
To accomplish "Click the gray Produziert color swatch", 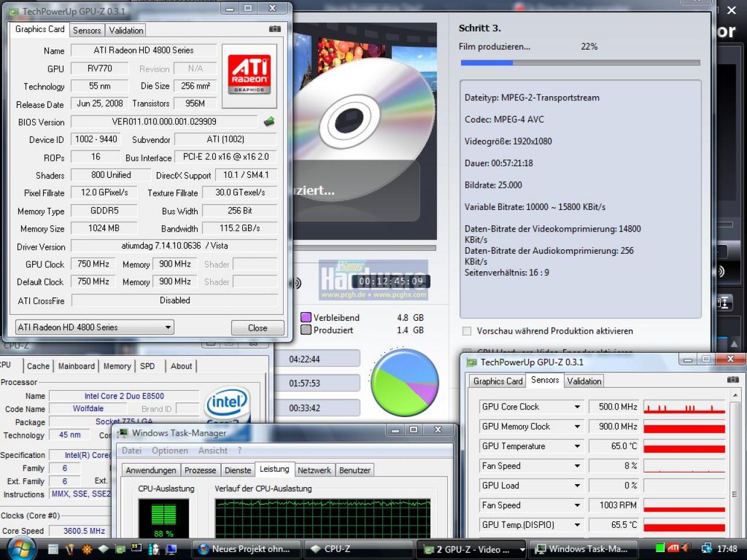I will coord(306,330).
